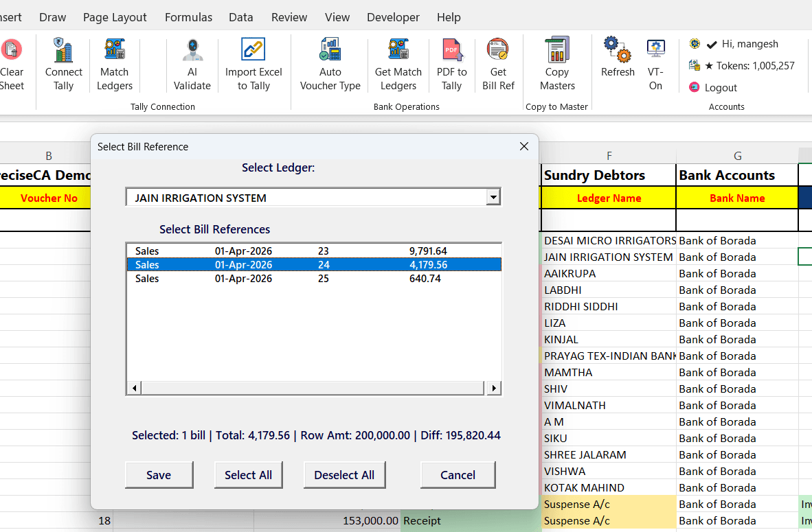The image size is (812, 532).
Task: Select column B header
Action: [x=49, y=156]
